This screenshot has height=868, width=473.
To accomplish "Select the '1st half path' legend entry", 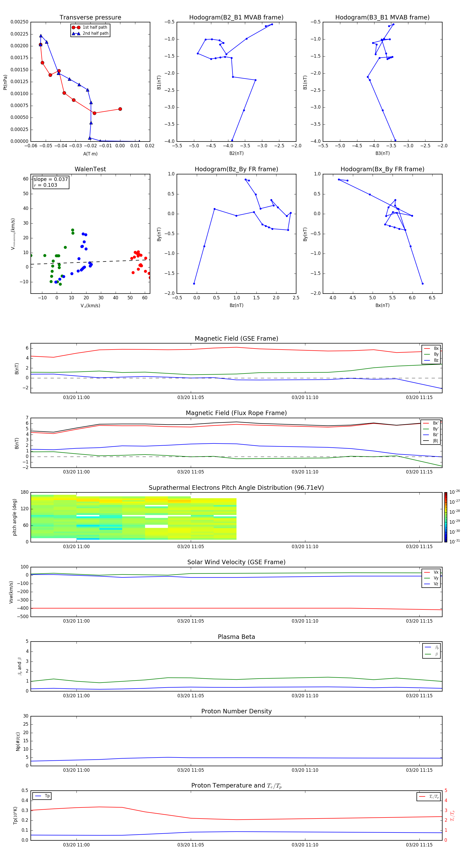I will (x=90, y=27).
